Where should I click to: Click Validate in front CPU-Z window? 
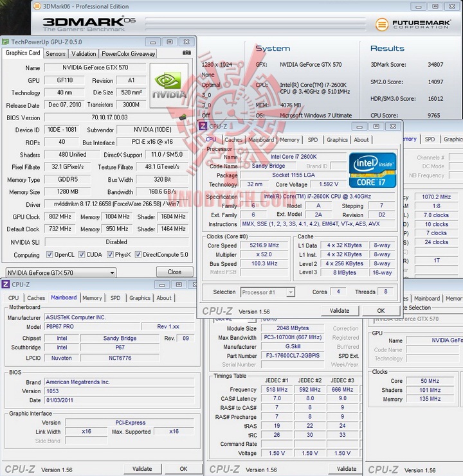[340, 310]
